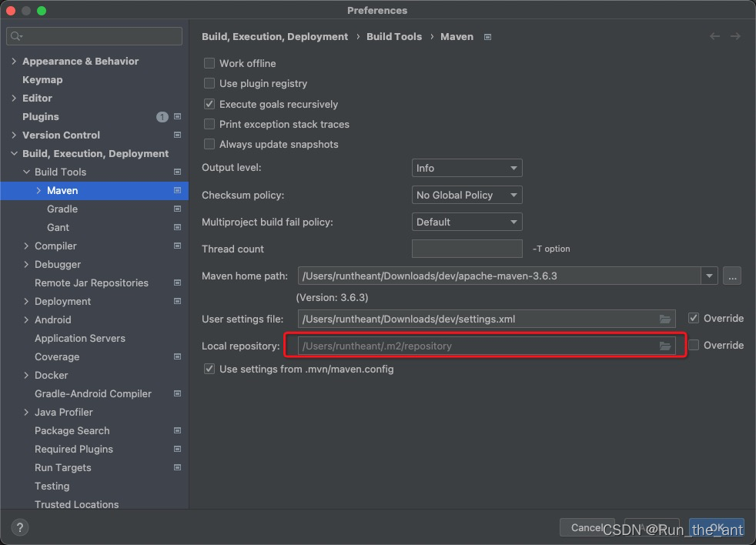Expand Appearance & Behavior section
Viewport: 756px width, 545px height.
14,62
